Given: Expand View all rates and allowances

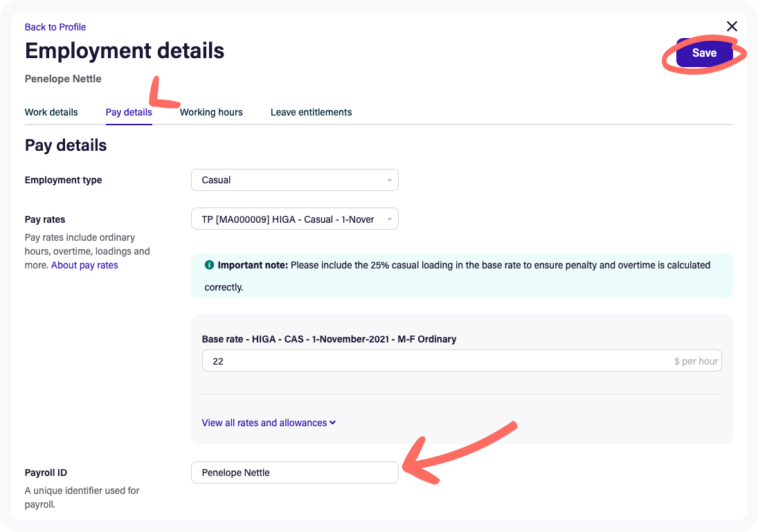Looking at the screenshot, I should pyautogui.click(x=269, y=423).
